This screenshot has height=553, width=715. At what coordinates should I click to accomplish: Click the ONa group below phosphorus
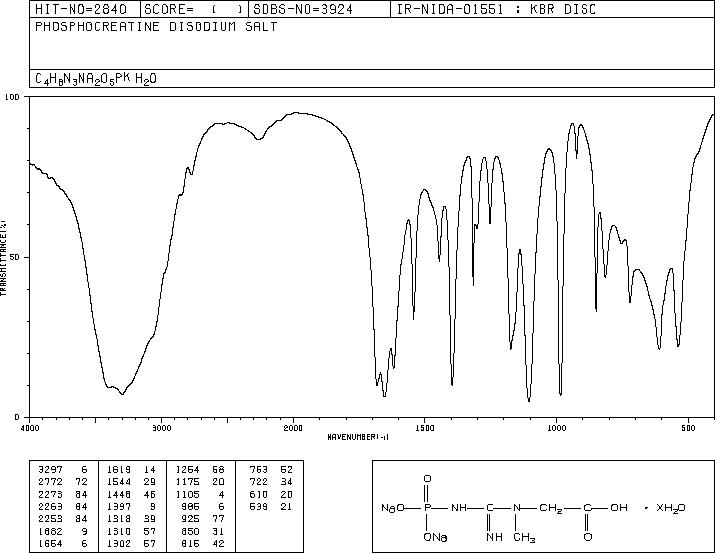pos(435,537)
